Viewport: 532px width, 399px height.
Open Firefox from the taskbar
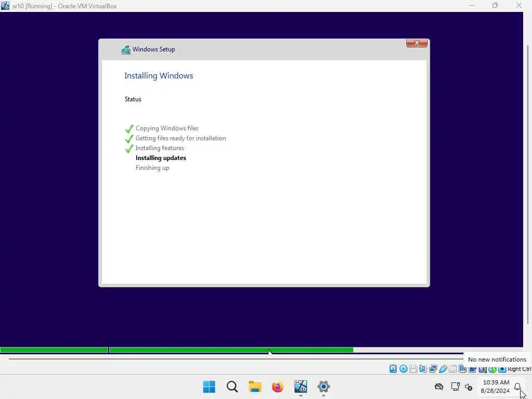(x=277, y=387)
